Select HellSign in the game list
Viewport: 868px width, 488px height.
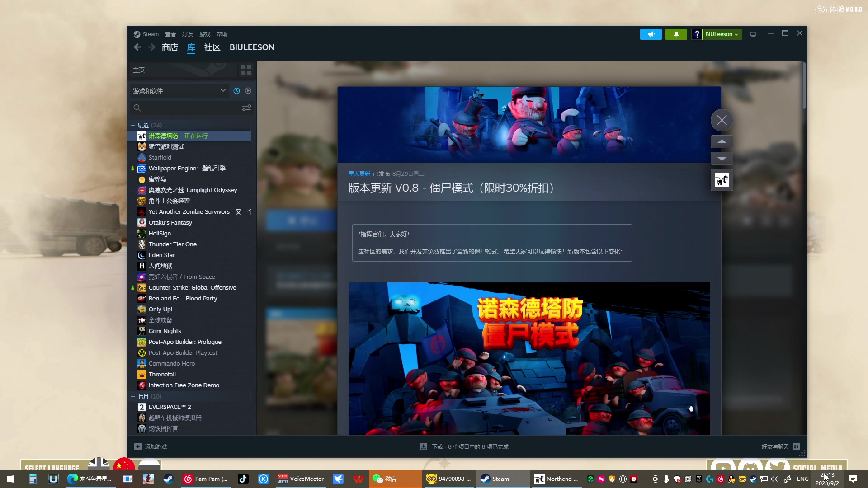click(x=189, y=234)
